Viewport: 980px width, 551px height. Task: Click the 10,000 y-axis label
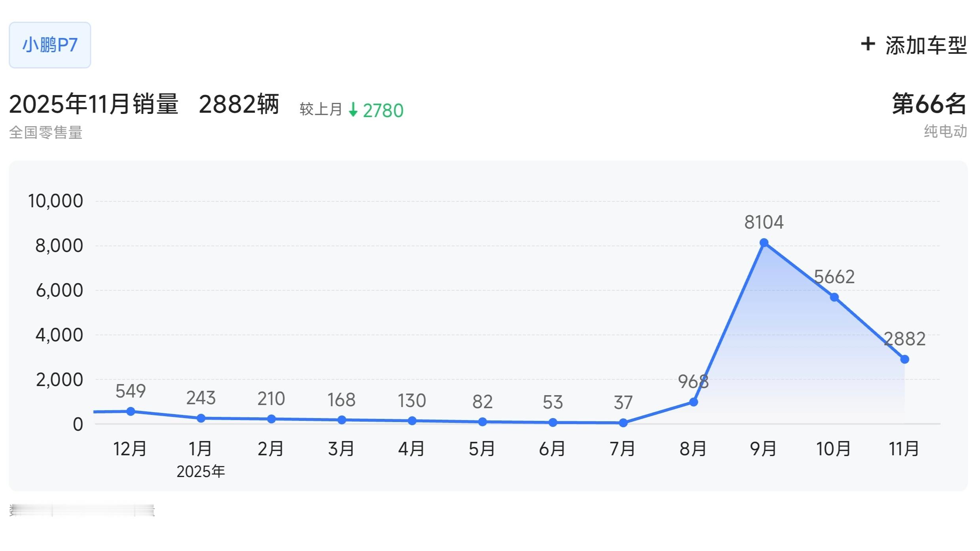coord(55,201)
